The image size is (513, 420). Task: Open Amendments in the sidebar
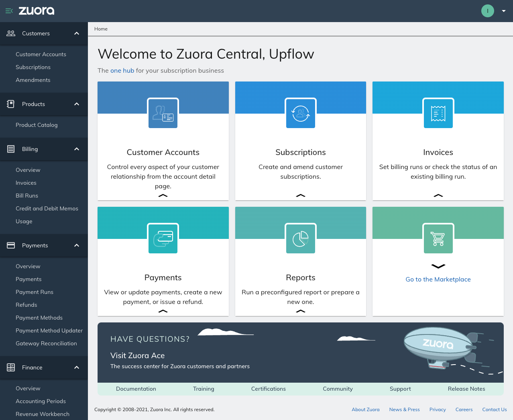pos(33,80)
